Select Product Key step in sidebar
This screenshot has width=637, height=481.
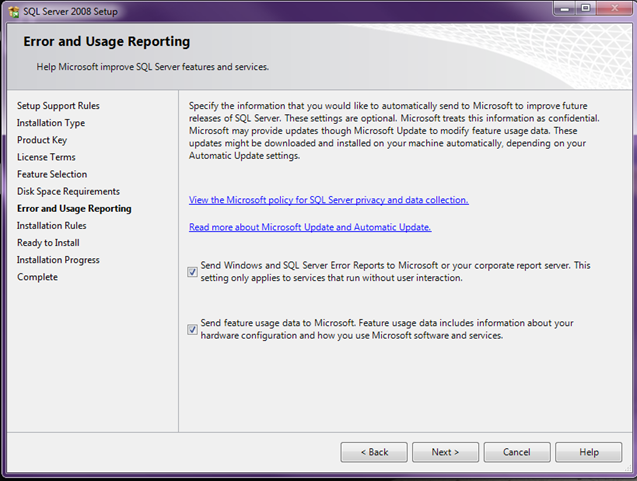tap(42, 140)
